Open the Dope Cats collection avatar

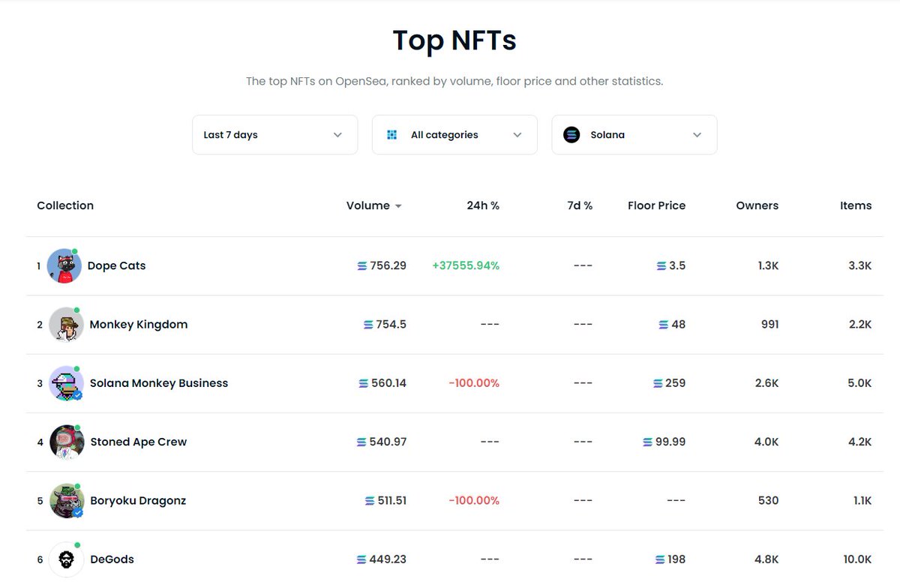pos(64,266)
